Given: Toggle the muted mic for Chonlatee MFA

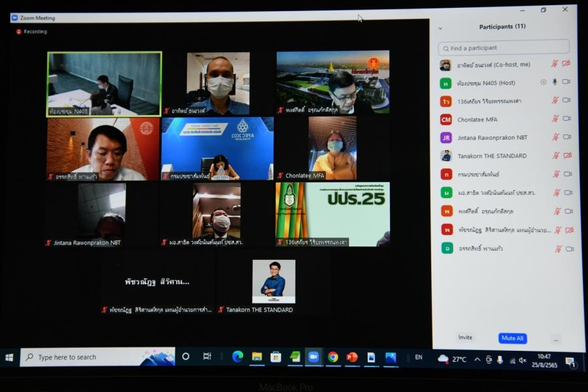Looking at the screenshot, I should [555, 119].
